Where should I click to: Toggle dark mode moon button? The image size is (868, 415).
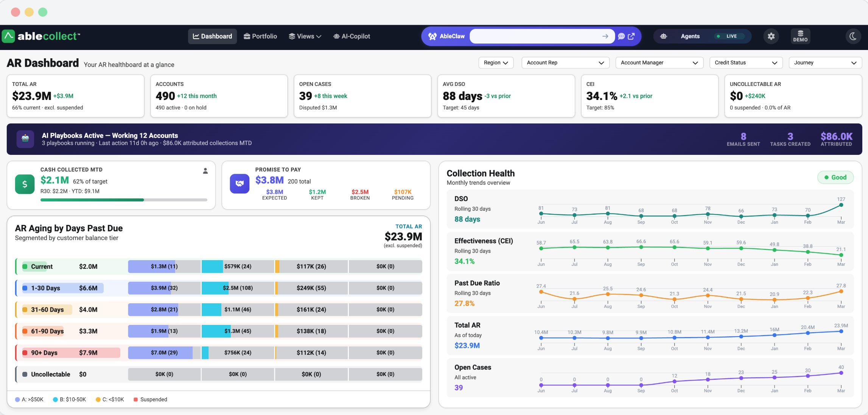(853, 36)
